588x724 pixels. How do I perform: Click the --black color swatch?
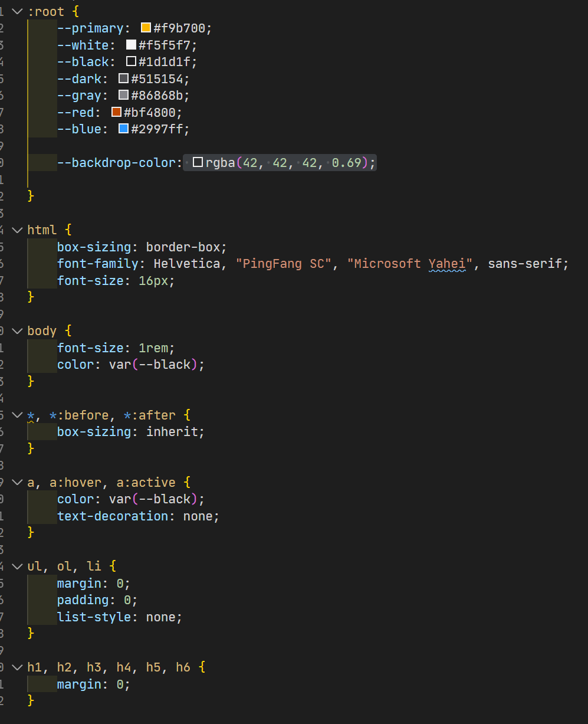131,61
